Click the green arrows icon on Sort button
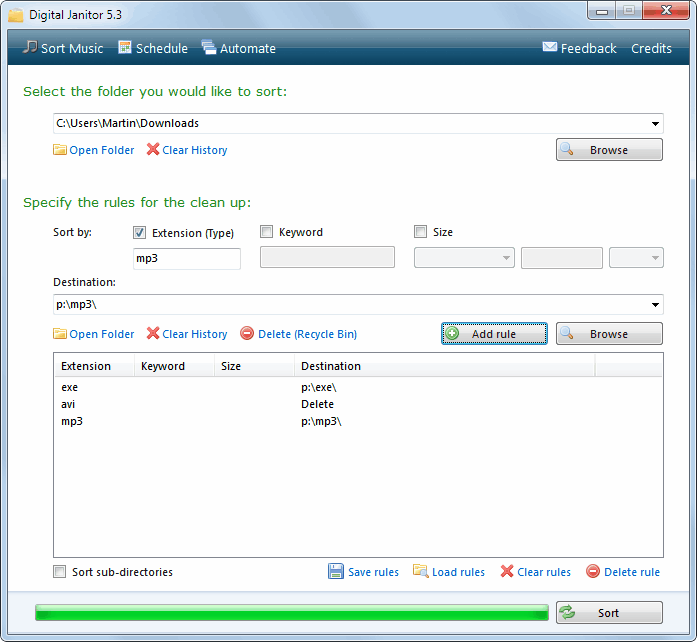 coord(567,613)
